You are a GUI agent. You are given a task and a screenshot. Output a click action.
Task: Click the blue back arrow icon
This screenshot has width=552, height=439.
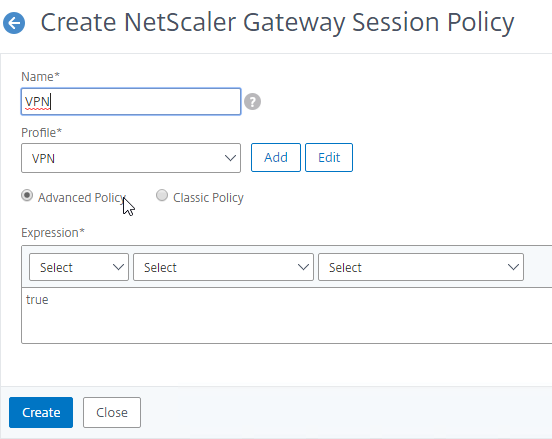[x=14, y=23]
